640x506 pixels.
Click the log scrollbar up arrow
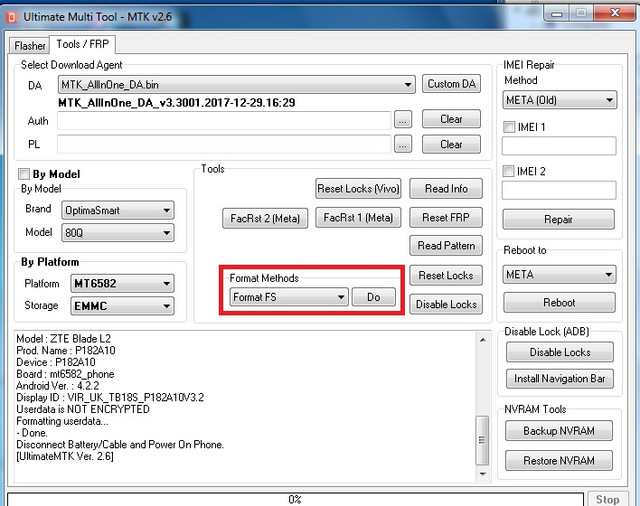(x=483, y=340)
